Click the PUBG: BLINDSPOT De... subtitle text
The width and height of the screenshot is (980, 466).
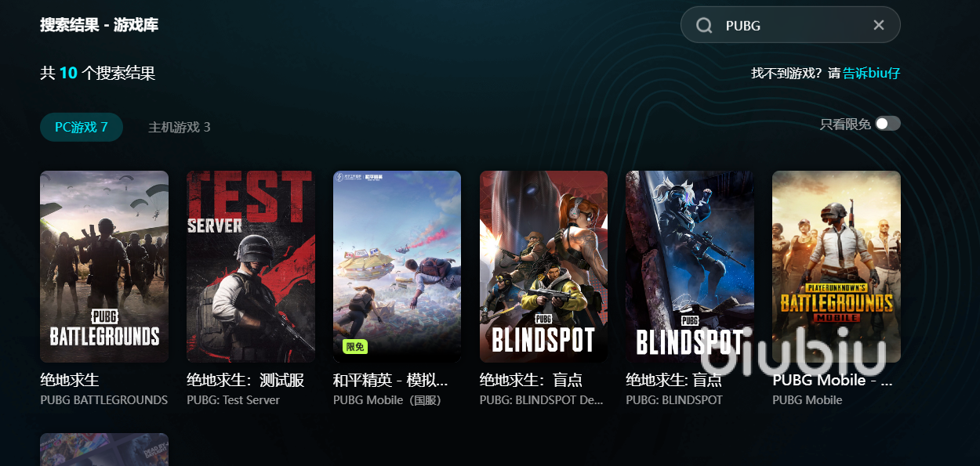[542, 400]
